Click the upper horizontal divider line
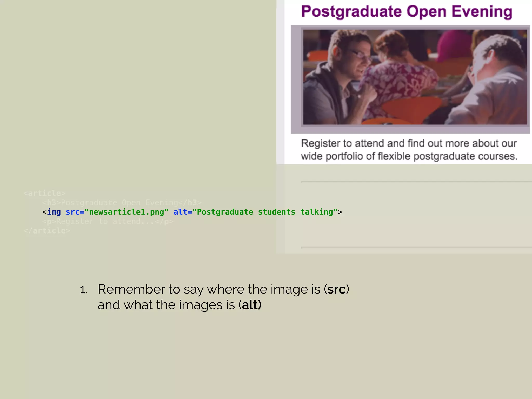This screenshot has width=532, height=399. point(416,182)
